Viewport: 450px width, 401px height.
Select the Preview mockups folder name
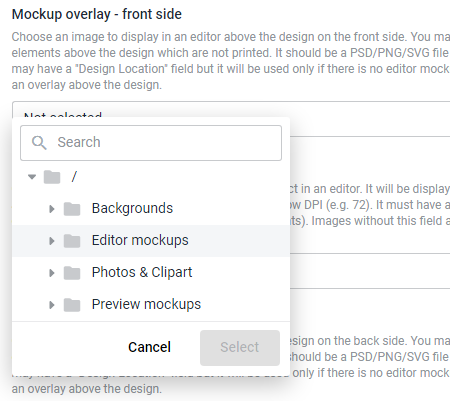point(146,304)
